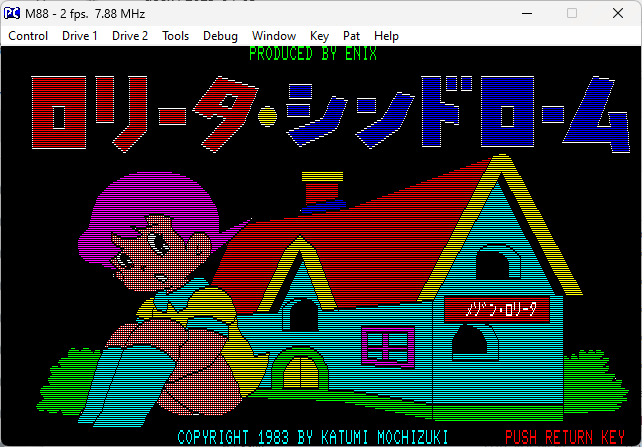Click the PRODUCED BY ENIX text
This screenshot has height=447, width=642.
(313, 54)
